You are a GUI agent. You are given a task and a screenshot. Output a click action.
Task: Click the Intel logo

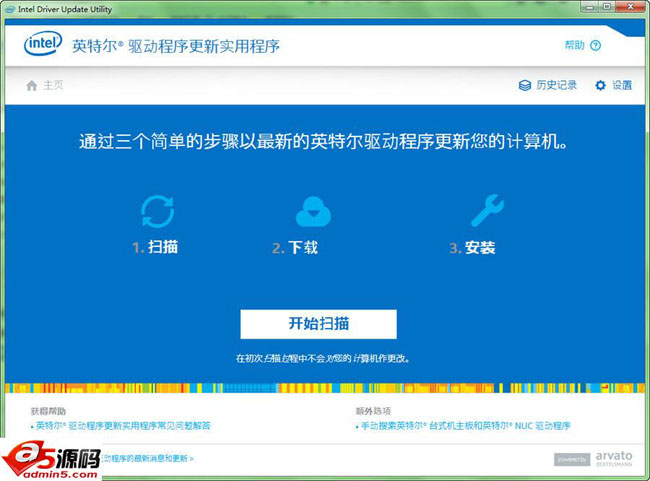(44, 44)
